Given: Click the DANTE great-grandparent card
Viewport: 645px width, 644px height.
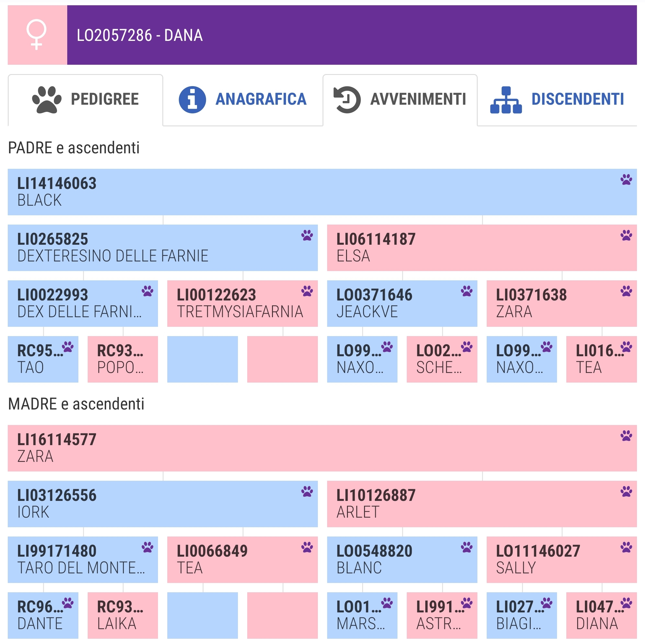Looking at the screenshot, I should coord(43,615).
